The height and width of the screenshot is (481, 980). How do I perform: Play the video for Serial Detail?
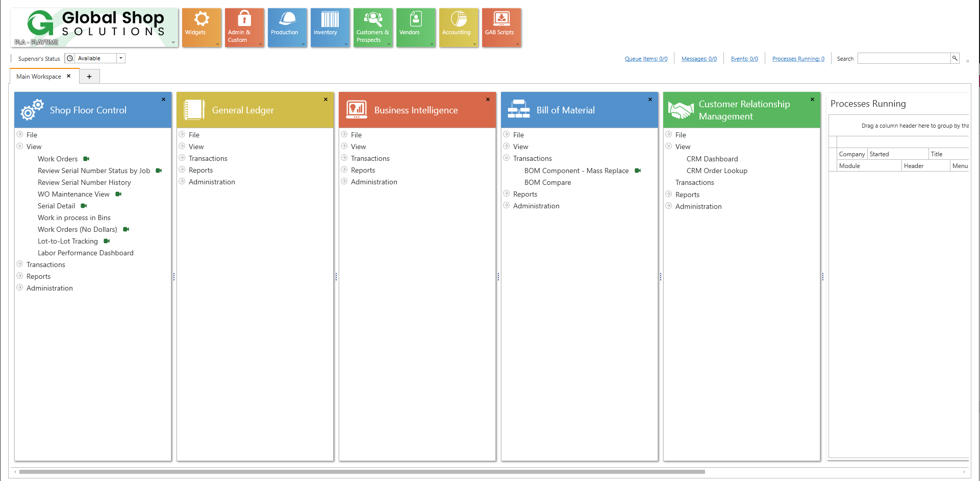pos(84,206)
